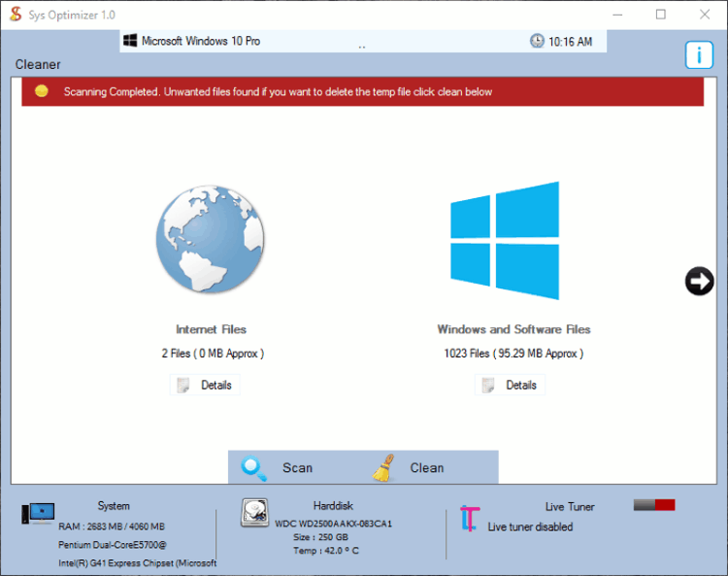This screenshot has width=728, height=576.
Task: Click RAM : 2683 MB / 4060 MB
Action: point(112,526)
